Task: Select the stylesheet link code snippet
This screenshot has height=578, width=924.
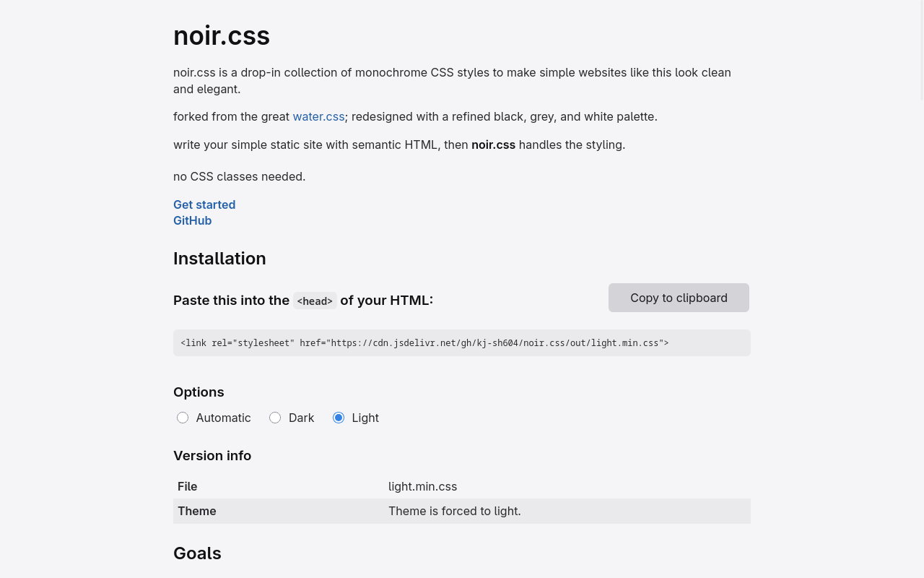Action: point(424,342)
